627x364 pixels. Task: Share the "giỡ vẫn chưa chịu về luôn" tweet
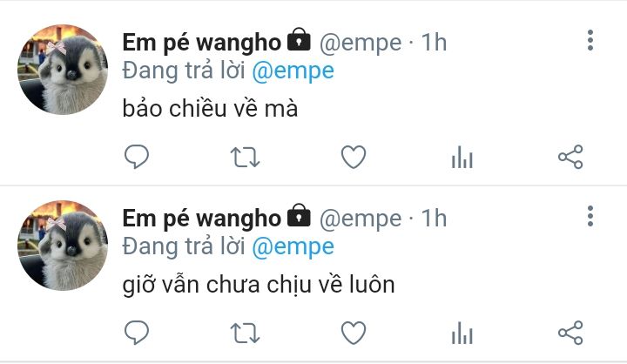pyautogui.click(x=570, y=333)
